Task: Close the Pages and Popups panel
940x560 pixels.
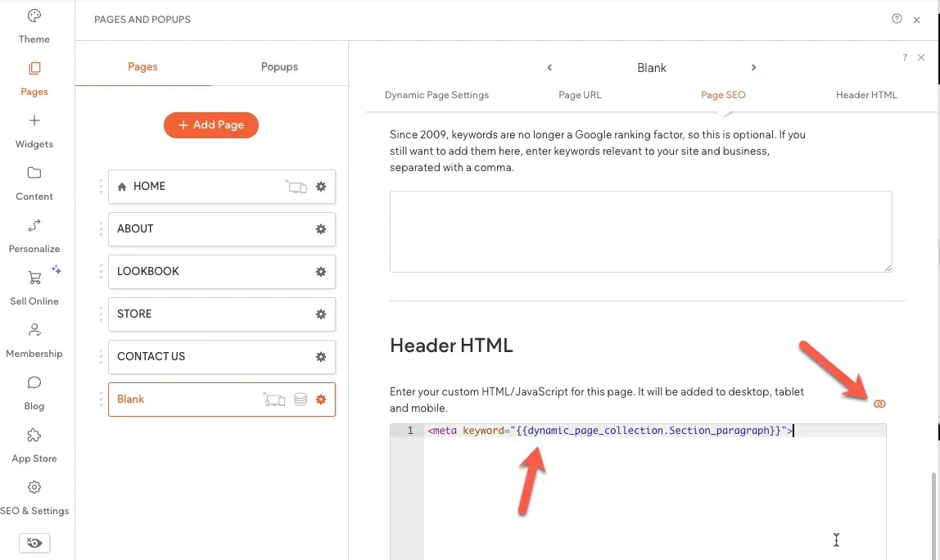Action: tap(916, 20)
